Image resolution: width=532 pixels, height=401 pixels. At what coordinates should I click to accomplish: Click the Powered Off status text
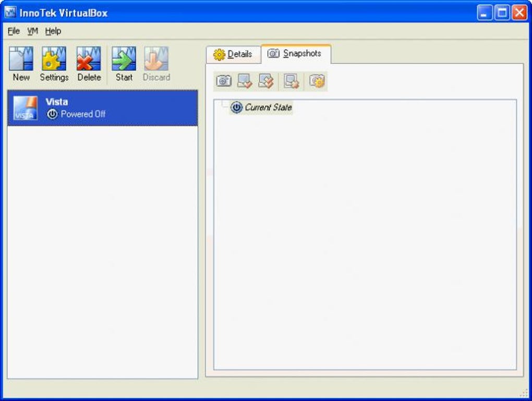pyautogui.click(x=83, y=114)
